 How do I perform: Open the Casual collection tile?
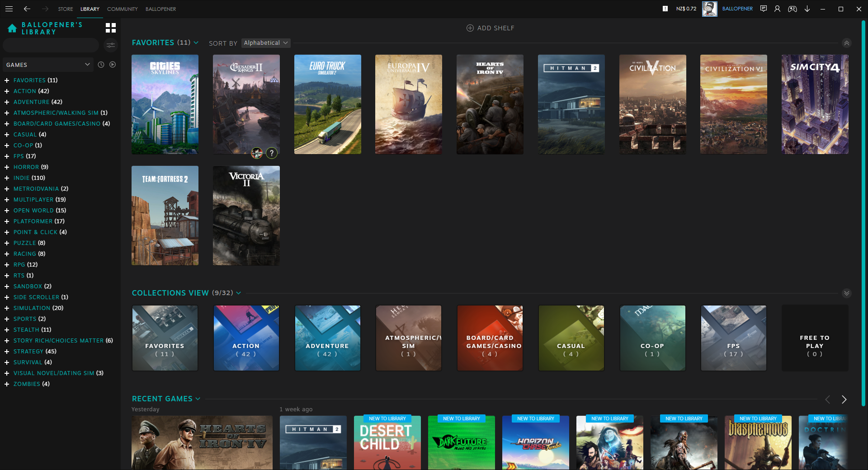pos(571,338)
